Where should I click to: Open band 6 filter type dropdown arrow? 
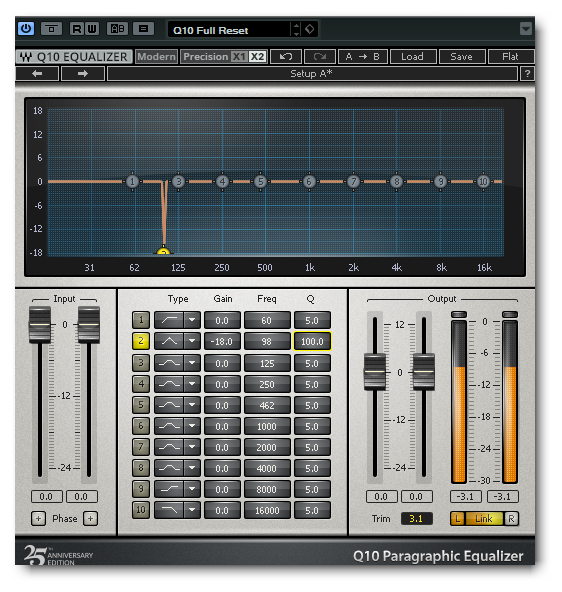pos(192,426)
